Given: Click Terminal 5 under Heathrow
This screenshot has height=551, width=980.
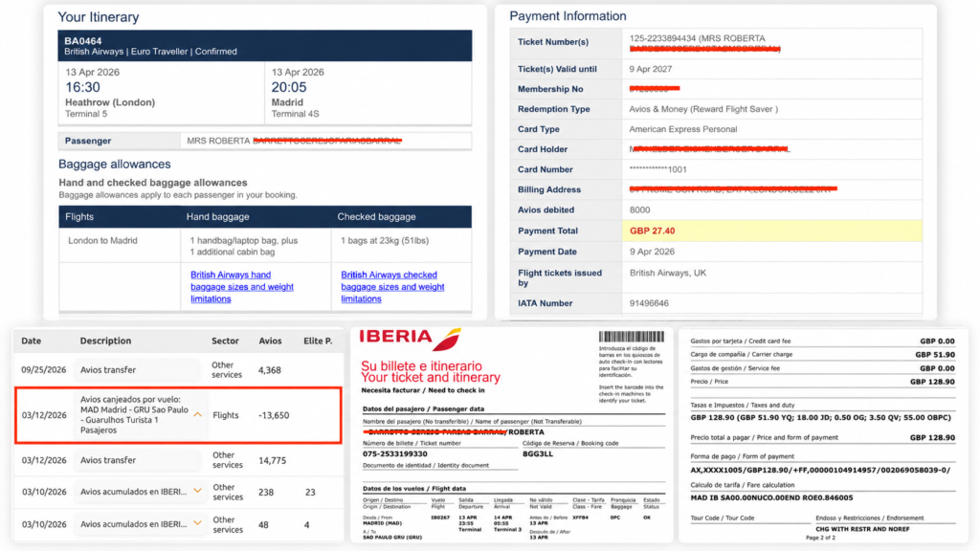Looking at the screenshot, I should [x=86, y=114].
